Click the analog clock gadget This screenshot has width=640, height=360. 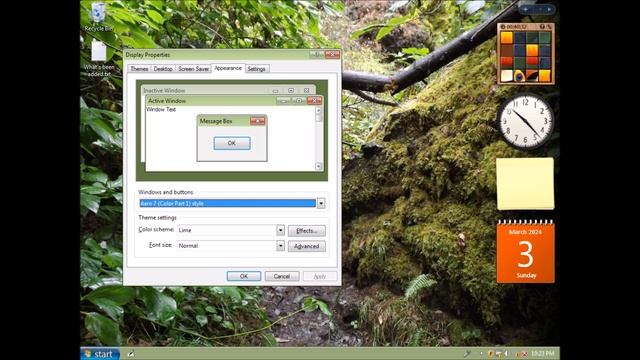tap(525, 121)
